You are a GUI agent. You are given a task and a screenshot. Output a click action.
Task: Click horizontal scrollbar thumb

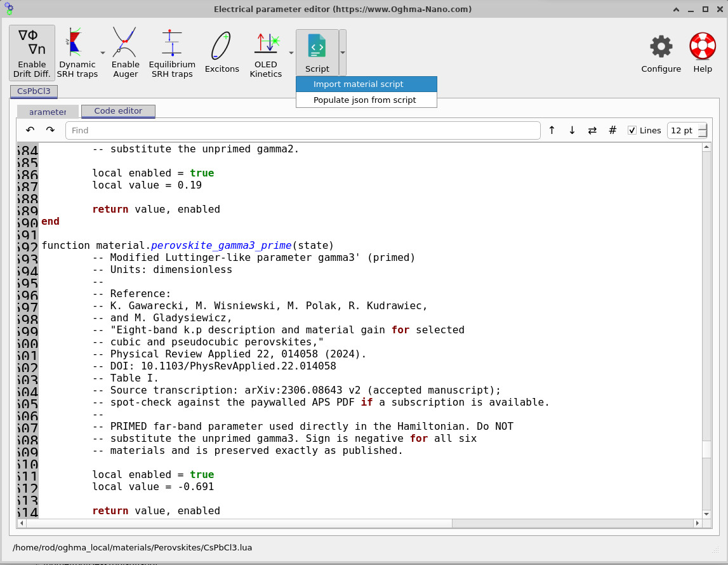click(x=239, y=523)
